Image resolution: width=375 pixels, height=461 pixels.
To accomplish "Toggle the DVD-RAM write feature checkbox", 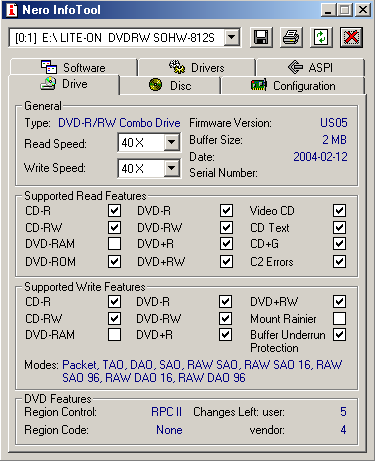I will 114,335.
